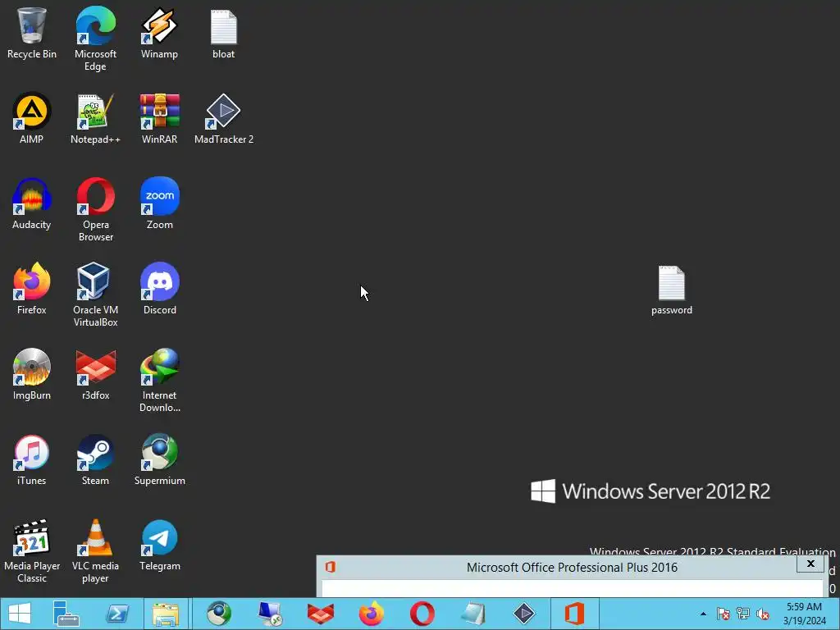This screenshot has width=840, height=630.
Task: Launch PowerShell from the taskbar
Action: [118, 614]
